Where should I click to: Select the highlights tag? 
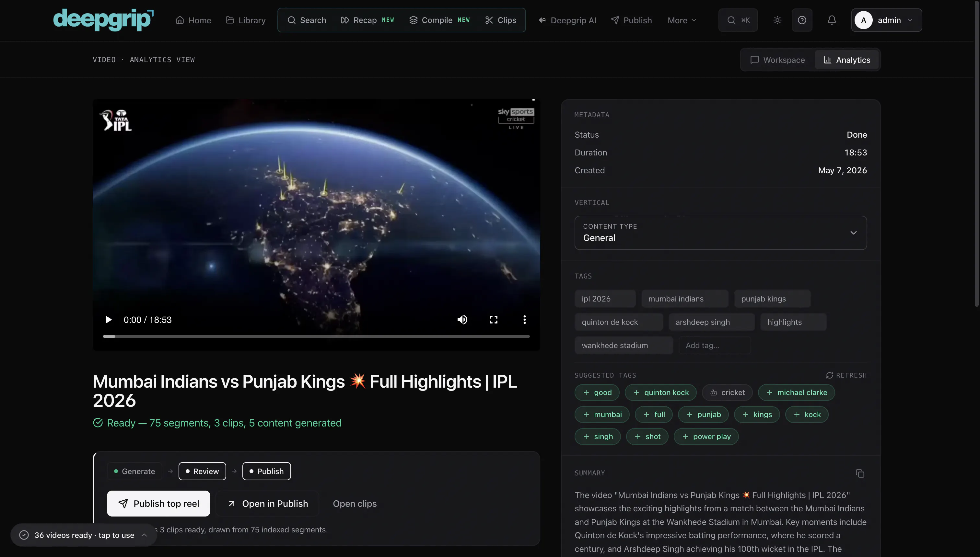793,322
